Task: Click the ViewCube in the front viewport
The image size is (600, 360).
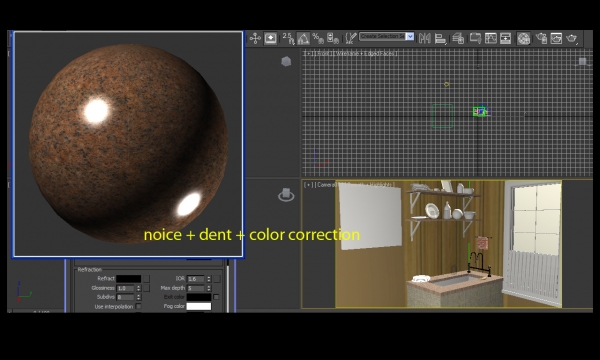Action: (582, 62)
